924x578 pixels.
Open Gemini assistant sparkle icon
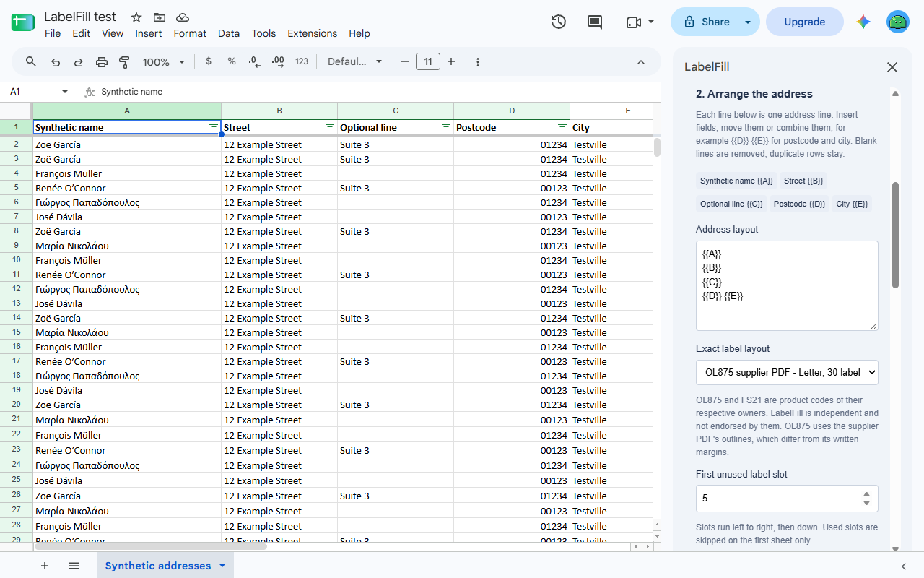coord(863,22)
